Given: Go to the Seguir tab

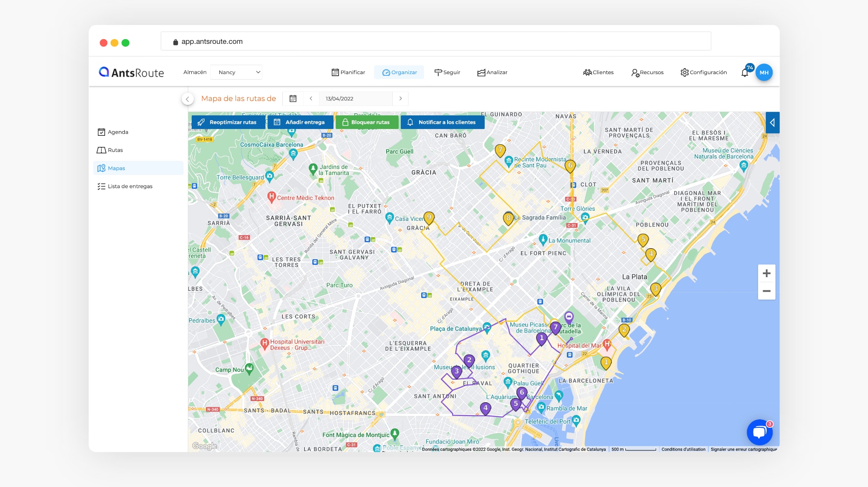Looking at the screenshot, I should (447, 72).
